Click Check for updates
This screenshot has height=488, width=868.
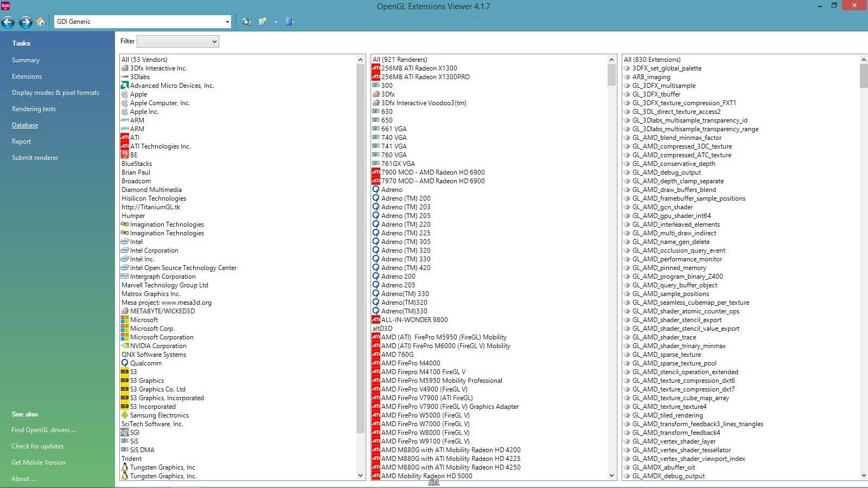point(37,446)
